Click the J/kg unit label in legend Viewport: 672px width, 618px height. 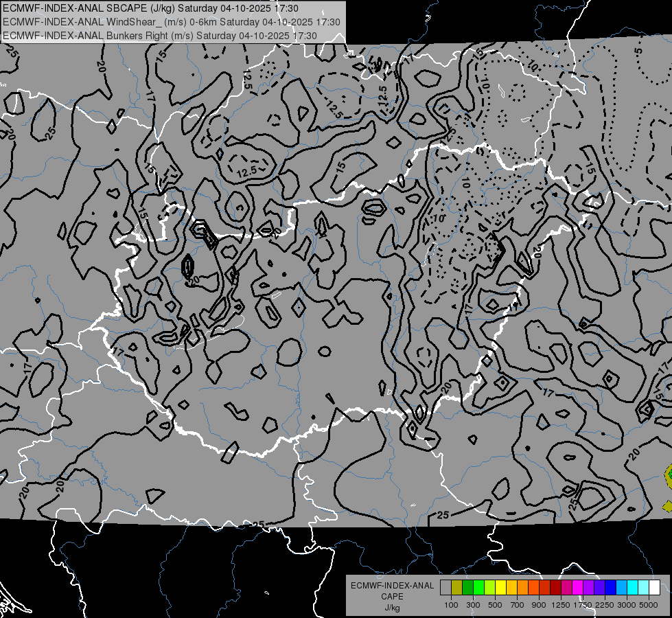pyautogui.click(x=392, y=608)
